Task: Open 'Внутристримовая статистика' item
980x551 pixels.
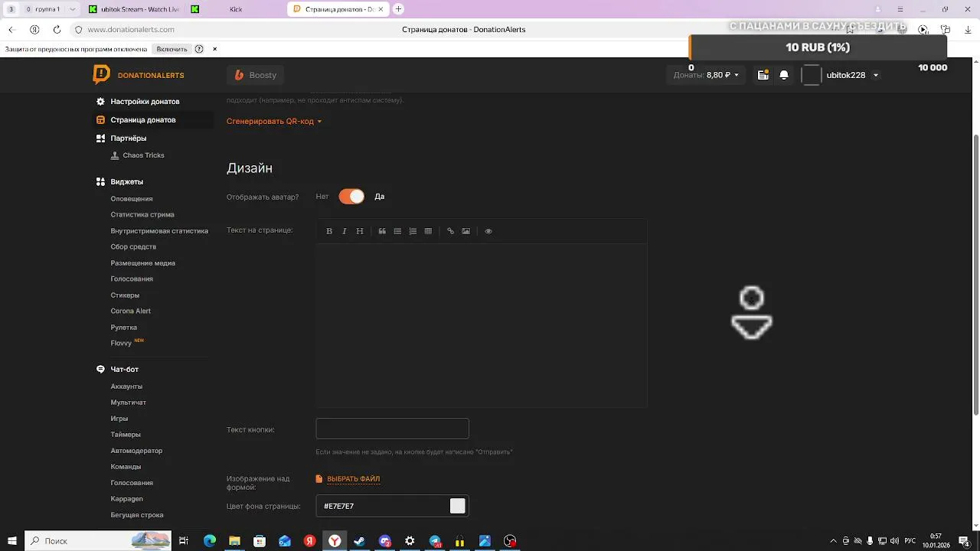Action: pyautogui.click(x=159, y=231)
